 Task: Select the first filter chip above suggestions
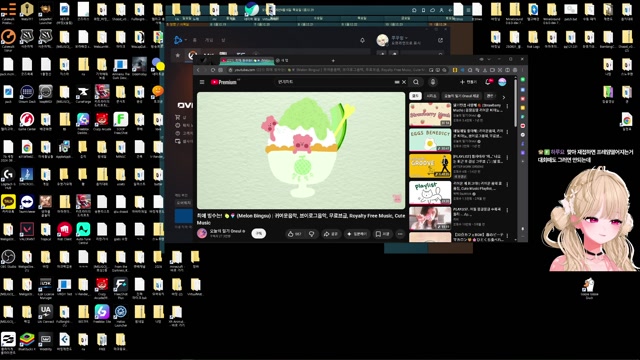click(x=415, y=96)
